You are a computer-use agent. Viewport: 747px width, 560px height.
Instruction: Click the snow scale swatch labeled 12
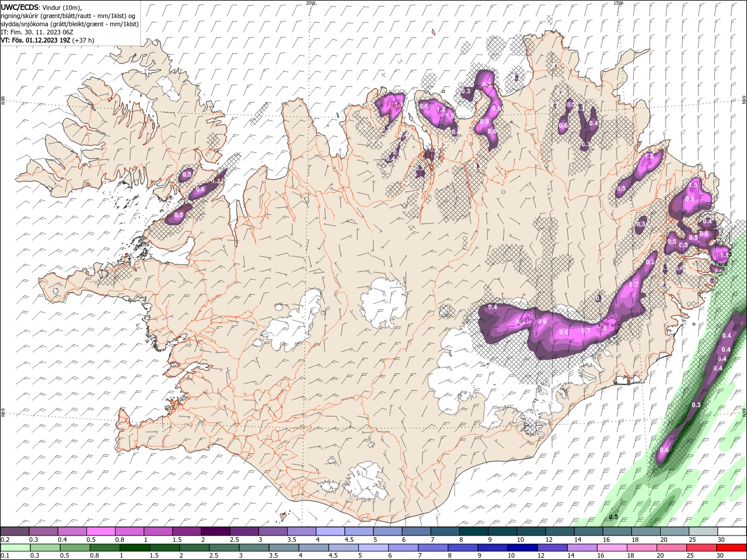(x=560, y=531)
